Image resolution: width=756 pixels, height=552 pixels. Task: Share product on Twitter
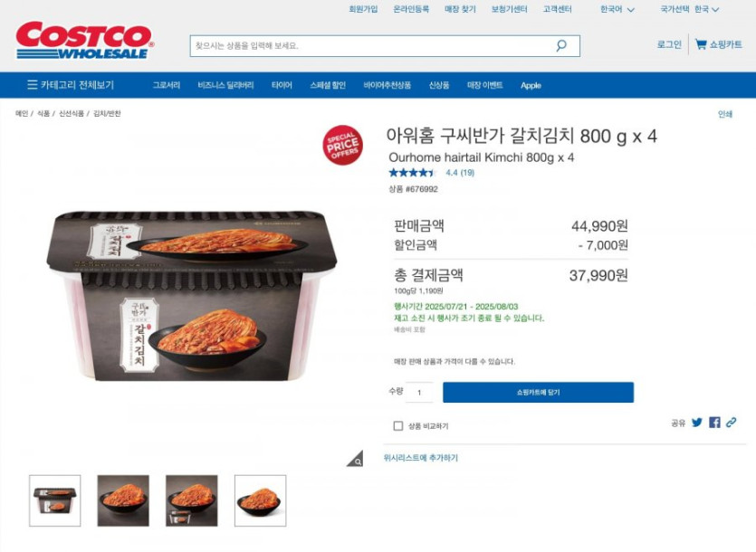pyautogui.click(x=697, y=423)
